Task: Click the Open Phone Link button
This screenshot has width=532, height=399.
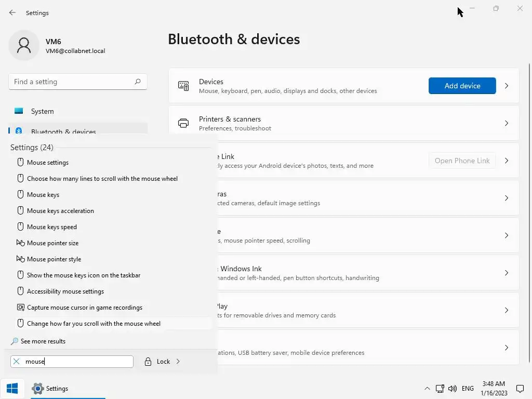Action: click(x=462, y=161)
